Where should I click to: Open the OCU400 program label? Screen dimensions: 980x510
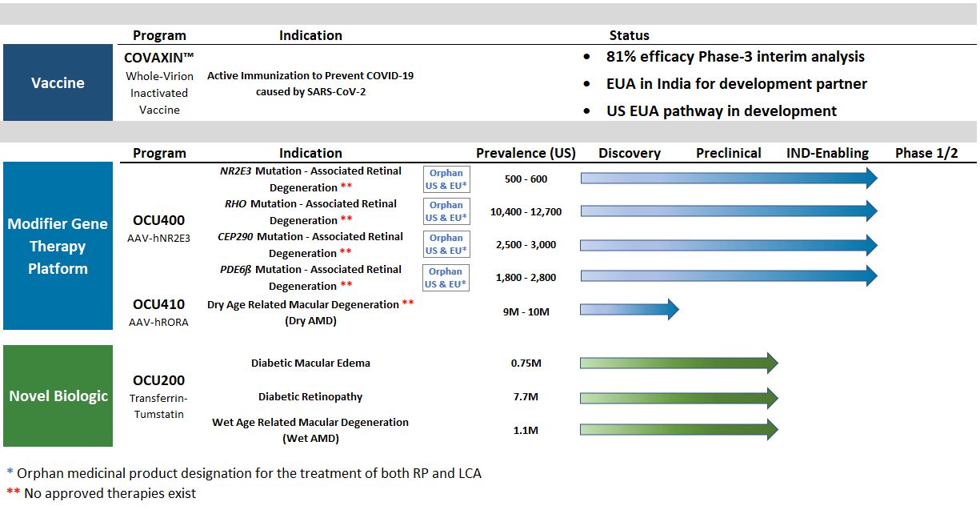[159, 221]
